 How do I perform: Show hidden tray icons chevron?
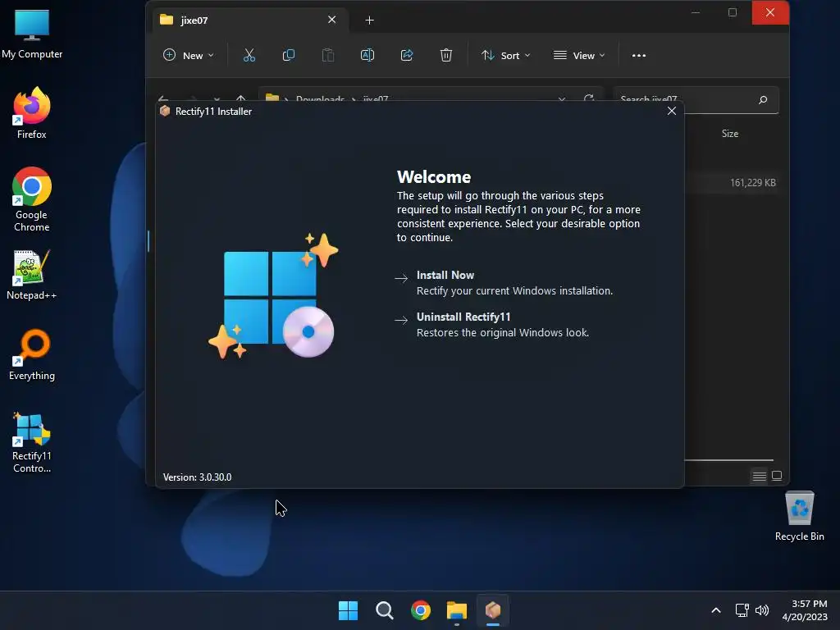715,610
